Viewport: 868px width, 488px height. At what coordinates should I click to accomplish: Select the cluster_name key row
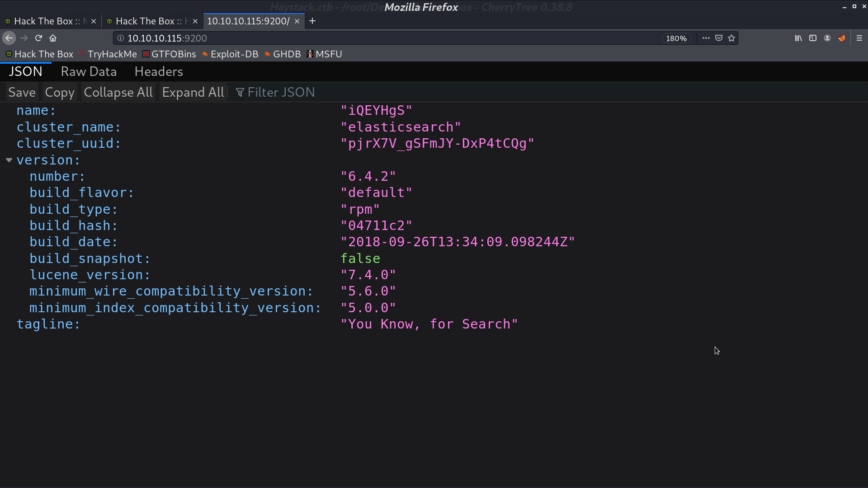pyautogui.click(x=69, y=127)
